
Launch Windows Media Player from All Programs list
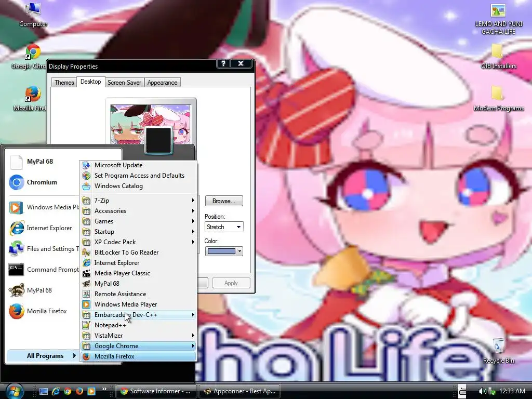click(x=138, y=304)
